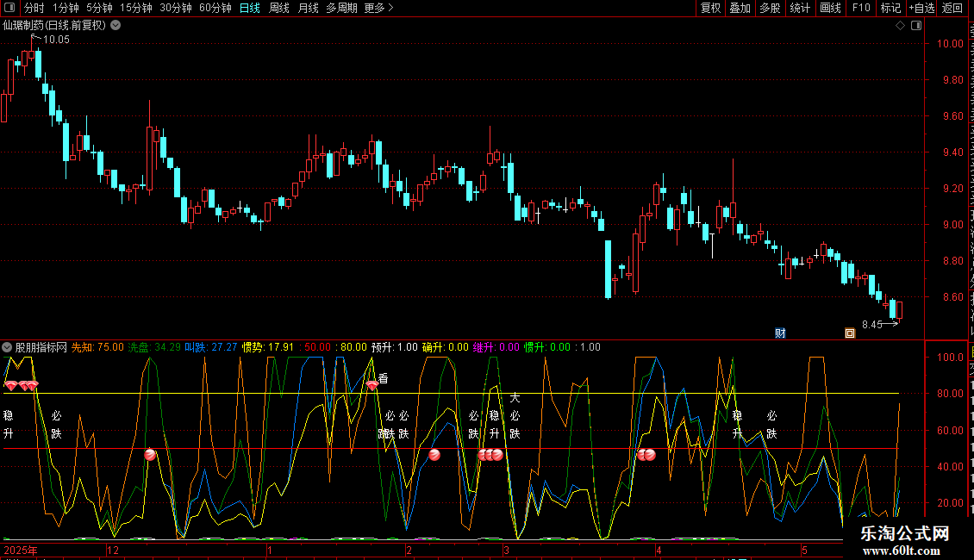Select the 15分钟 period
The image size is (974, 560).
pyautogui.click(x=135, y=8)
